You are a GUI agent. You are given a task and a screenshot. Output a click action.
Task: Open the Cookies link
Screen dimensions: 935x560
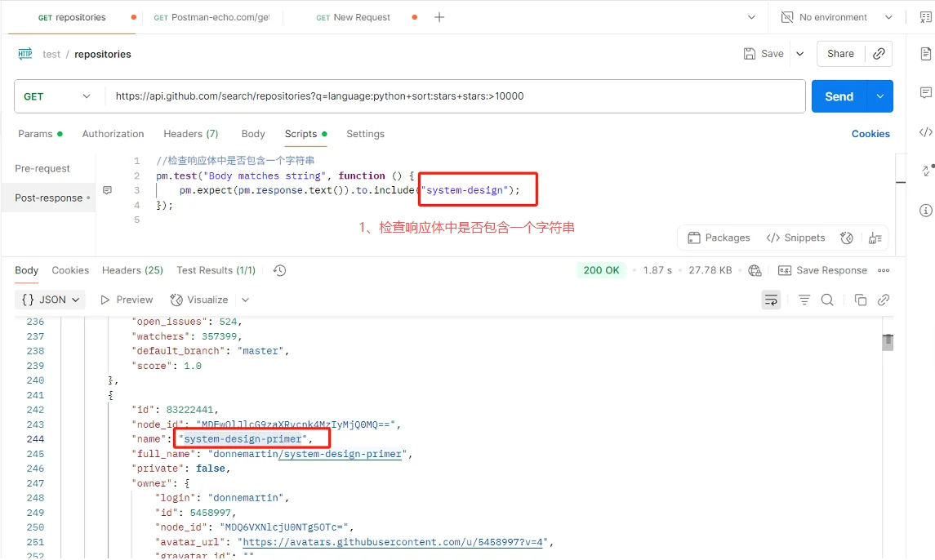[870, 134]
